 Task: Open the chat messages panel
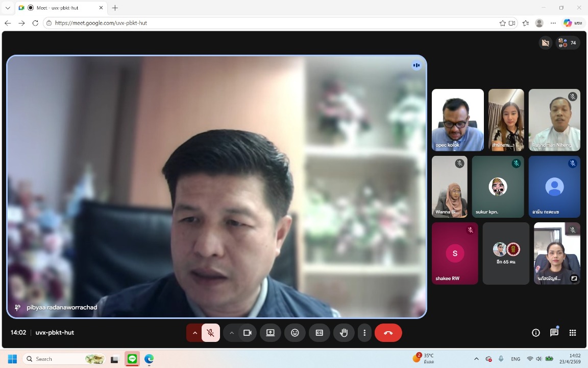coord(554,333)
